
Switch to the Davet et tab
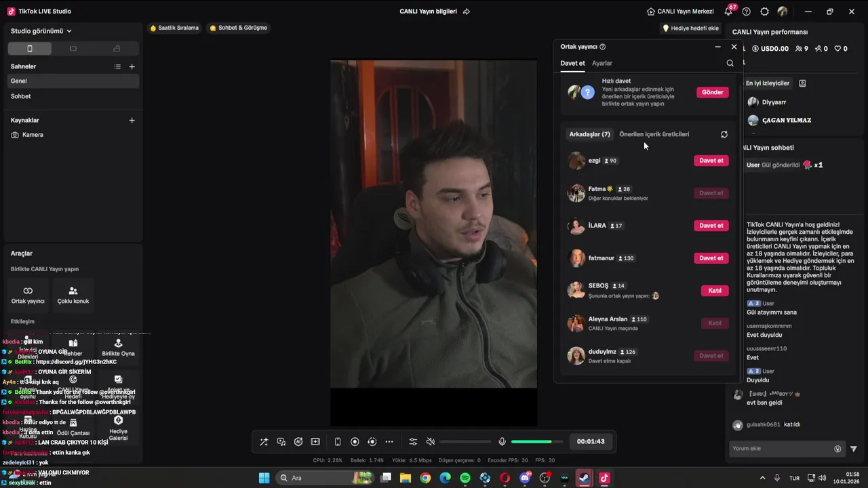[x=572, y=63]
